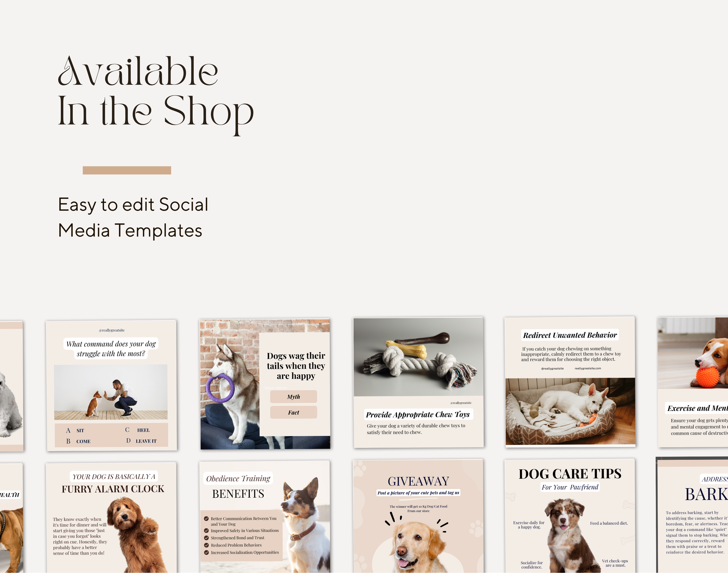Click the Available In the Shop heading

[x=156, y=95]
